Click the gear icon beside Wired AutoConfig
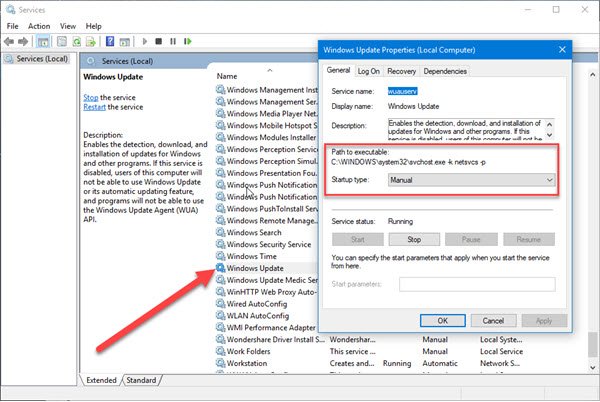This screenshot has height=402, width=600. click(220, 303)
